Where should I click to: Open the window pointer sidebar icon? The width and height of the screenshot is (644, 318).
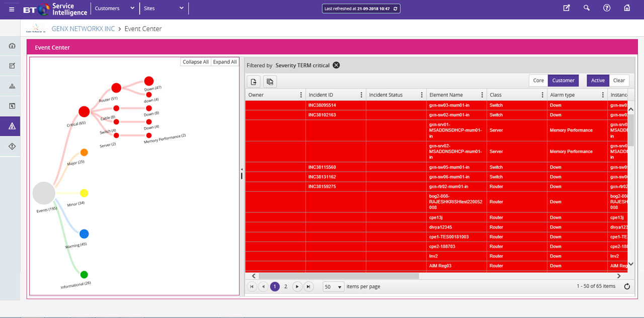pos(12,106)
